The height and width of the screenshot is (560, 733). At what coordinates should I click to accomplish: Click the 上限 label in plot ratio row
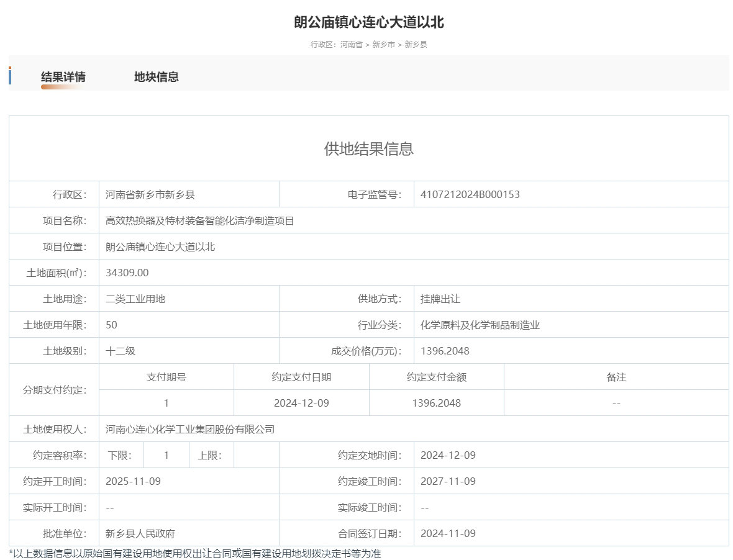(209, 455)
